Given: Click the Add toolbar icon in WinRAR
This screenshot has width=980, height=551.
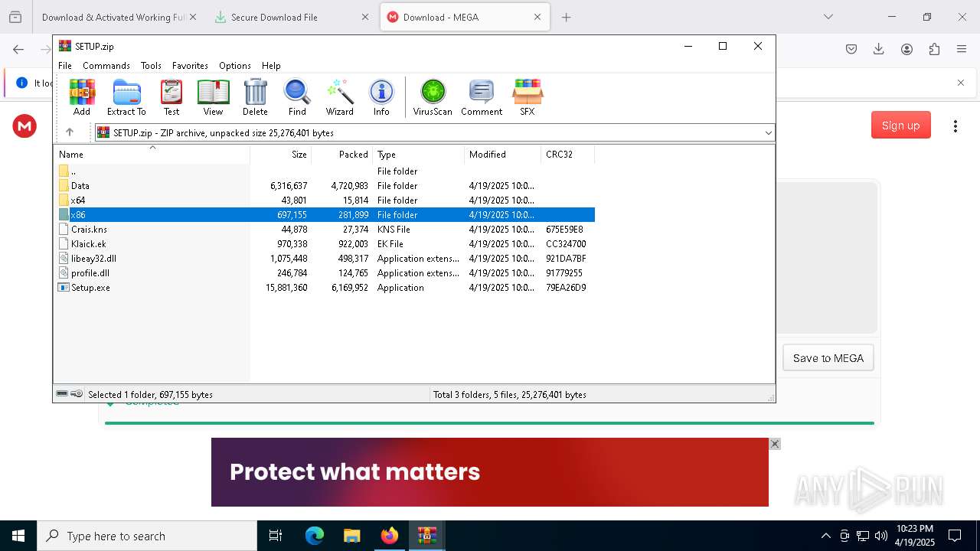Looking at the screenshot, I should (82, 97).
